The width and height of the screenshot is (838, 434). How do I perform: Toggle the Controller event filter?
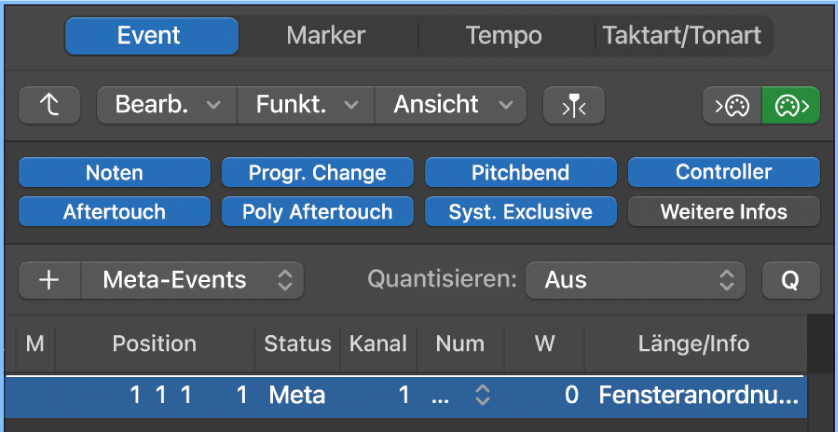(723, 172)
